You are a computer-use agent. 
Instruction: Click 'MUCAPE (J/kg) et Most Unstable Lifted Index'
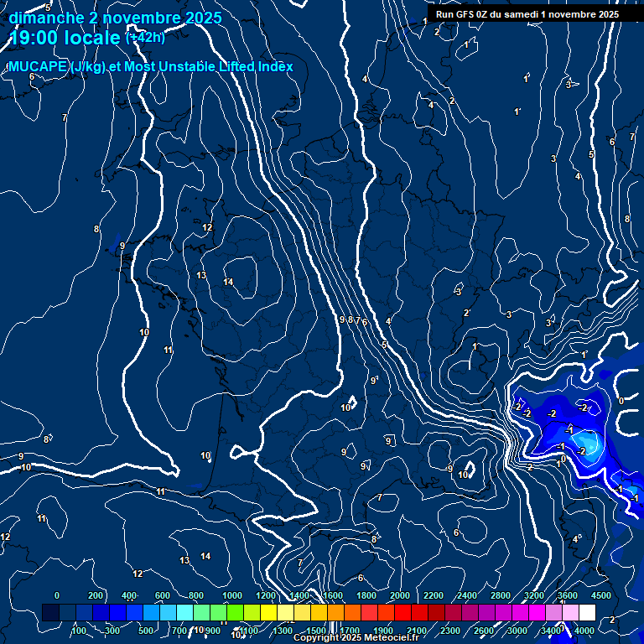pyautogui.click(x=151, y=66)
